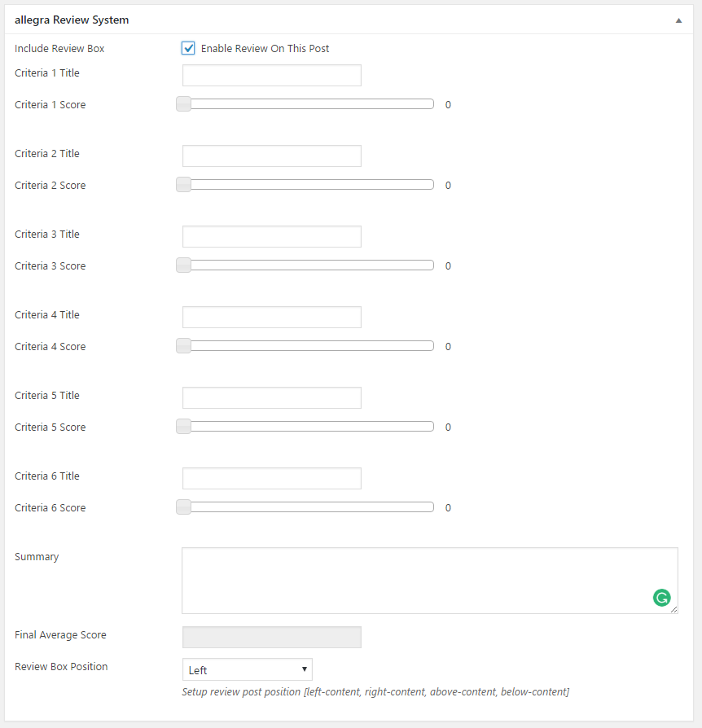Click the Criteria 5 Title input field
Screen dimensions: 702x728
pos(271,398)
